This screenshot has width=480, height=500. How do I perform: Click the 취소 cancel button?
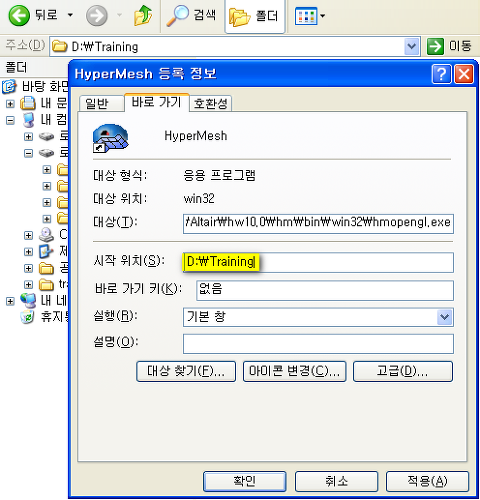click(x=336, y=481)
